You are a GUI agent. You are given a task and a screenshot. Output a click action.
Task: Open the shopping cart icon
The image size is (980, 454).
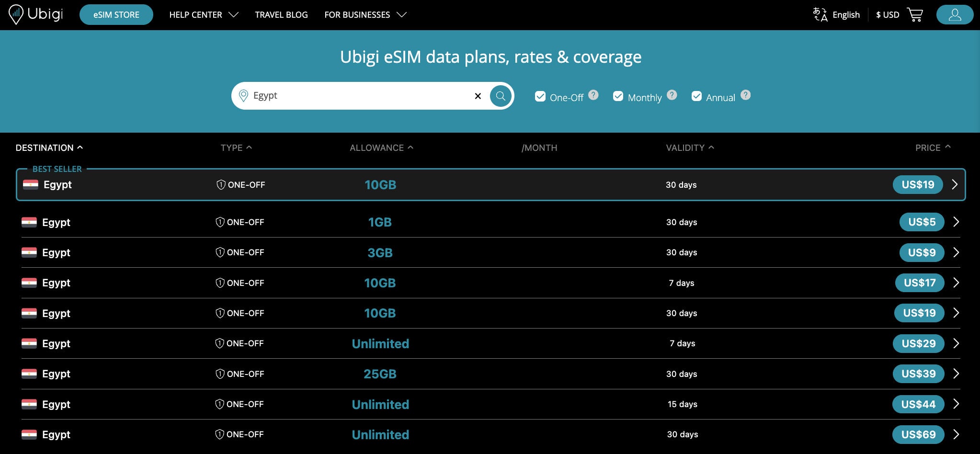[915, 14]
